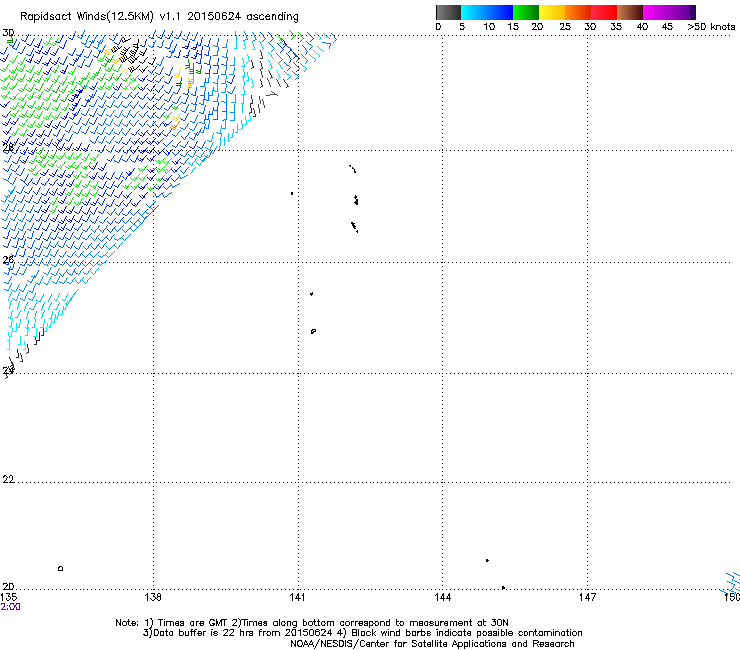Click the purple time stamp '2:00'
The height and width of the screenshot is (650, 740).
pos(10,607)
